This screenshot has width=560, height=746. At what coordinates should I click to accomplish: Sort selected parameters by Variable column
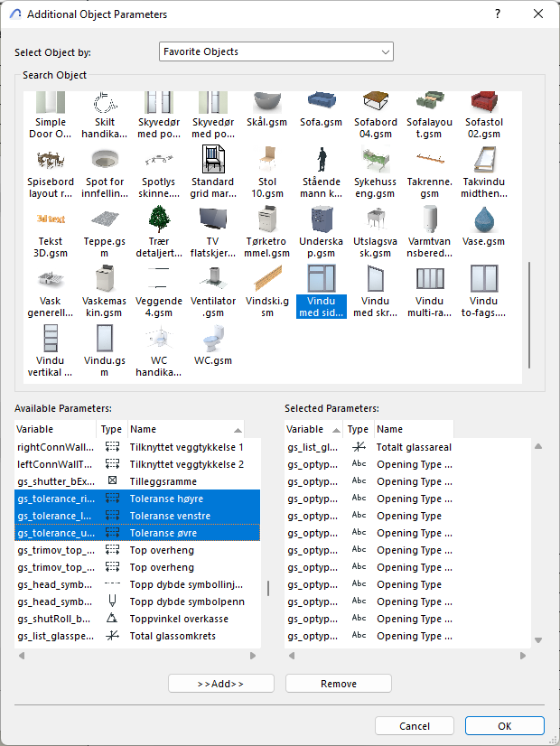click(313, 429)
